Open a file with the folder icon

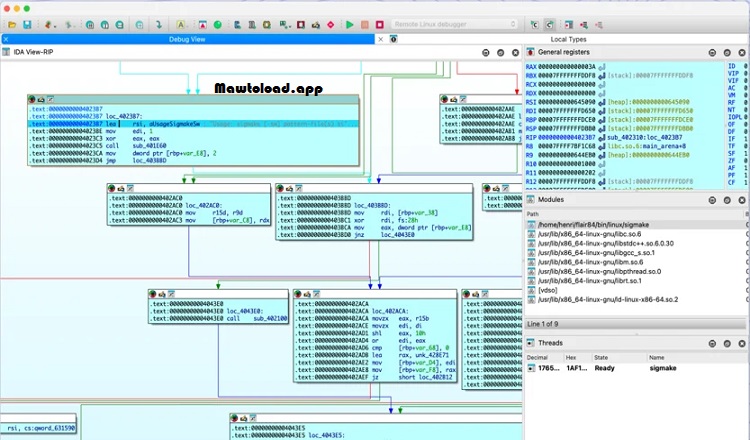click(11, 24)
